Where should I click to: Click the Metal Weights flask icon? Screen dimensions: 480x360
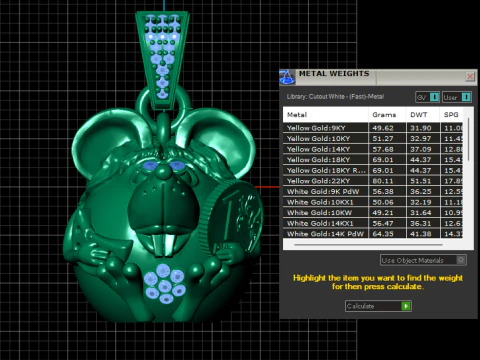tap(287, 77)
